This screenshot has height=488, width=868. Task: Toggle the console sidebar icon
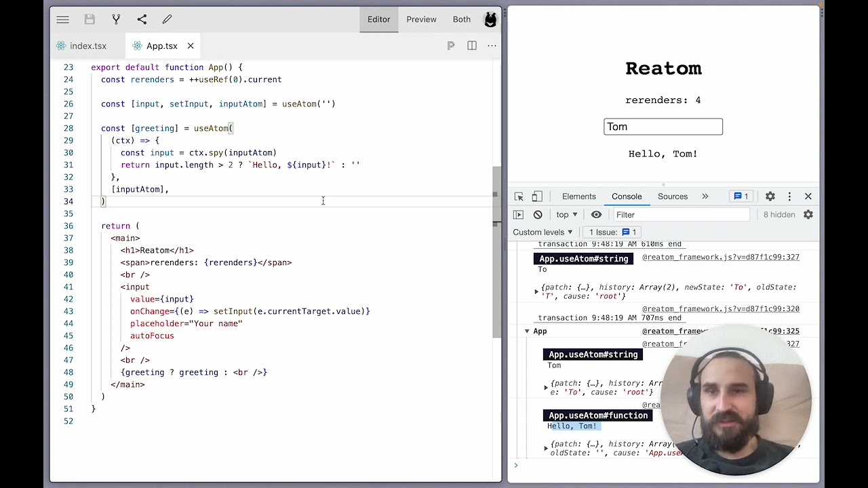point(518,215)
